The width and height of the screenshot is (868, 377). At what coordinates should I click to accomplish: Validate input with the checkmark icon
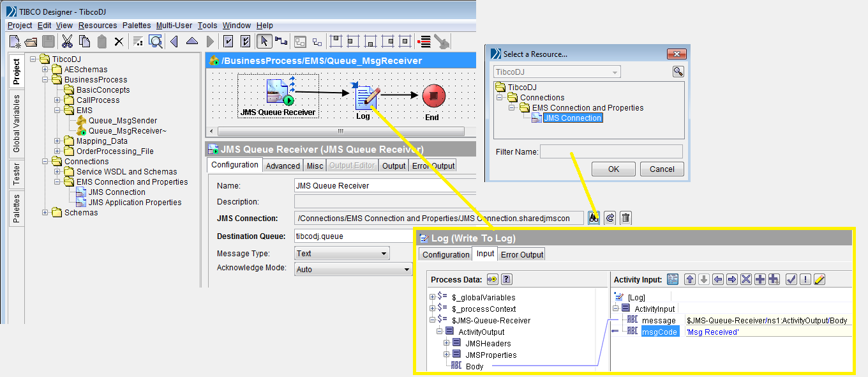(791, 279)
